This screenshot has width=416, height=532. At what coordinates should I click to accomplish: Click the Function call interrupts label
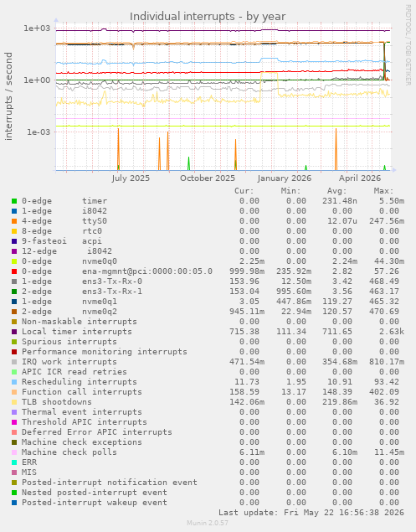82,392
